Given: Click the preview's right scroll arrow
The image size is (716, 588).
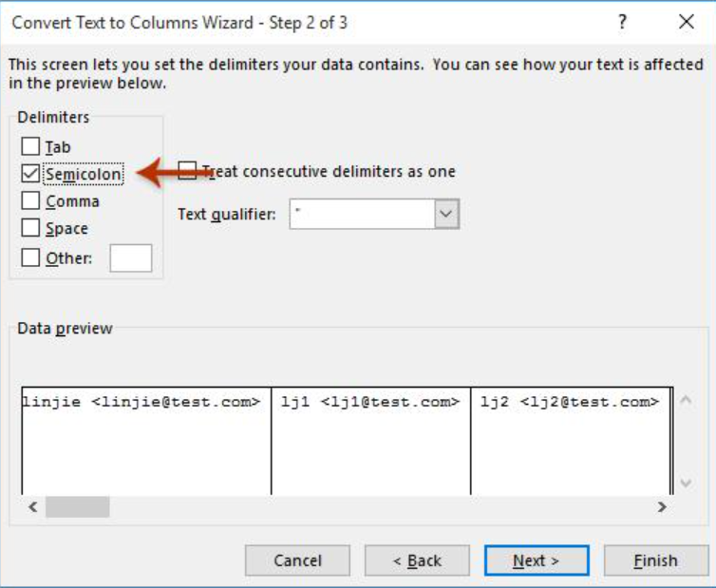Looking at the screenshot, I should [x=662, y=507].
